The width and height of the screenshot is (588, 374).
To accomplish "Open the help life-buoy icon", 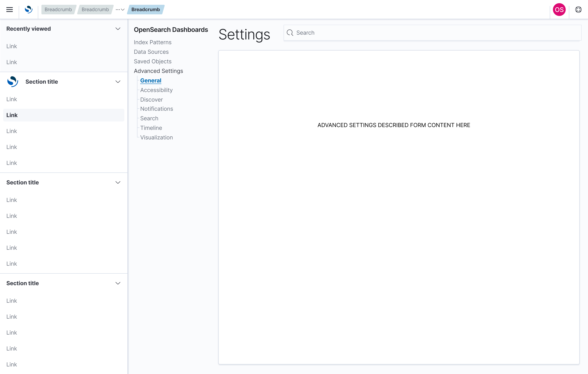I will 578,10.
